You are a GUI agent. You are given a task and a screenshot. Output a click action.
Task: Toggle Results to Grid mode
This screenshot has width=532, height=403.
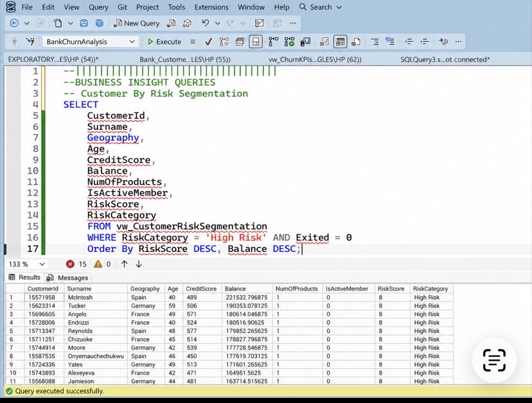340,42
